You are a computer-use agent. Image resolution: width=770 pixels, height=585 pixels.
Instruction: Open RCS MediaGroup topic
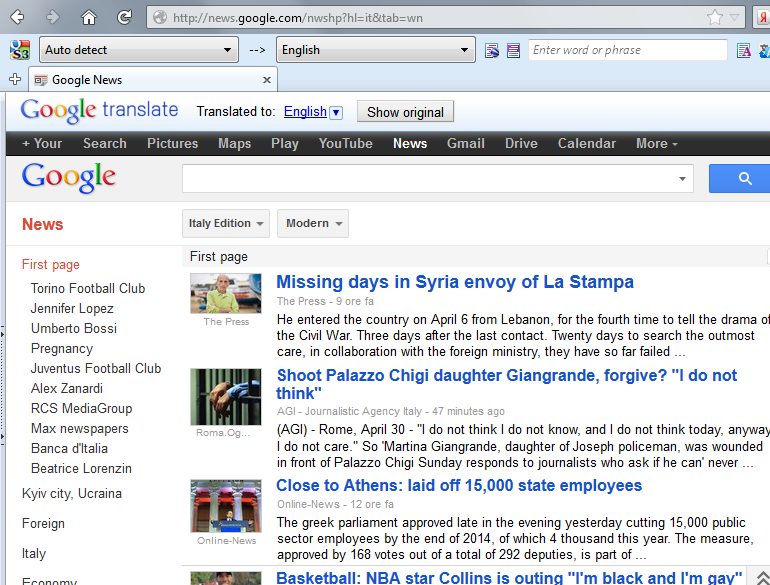pyautogui.click(x=82, y=409)
